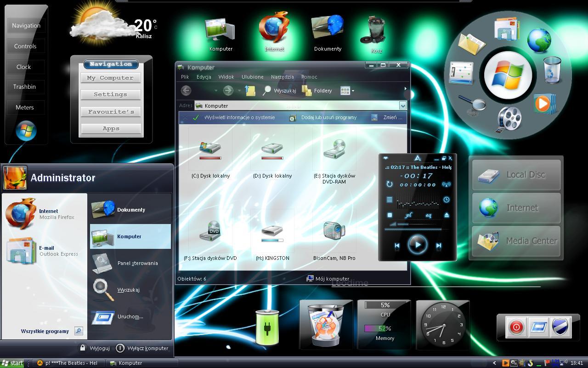The image size is (588, 368).
Task: Click Wyłącz komputer in start menu
Action: 142,348
